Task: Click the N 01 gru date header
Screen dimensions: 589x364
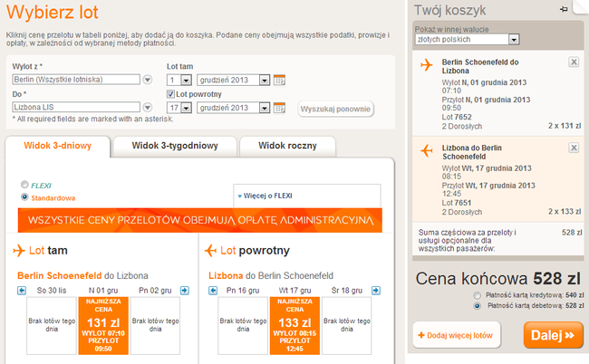Action: click(103, 291)
